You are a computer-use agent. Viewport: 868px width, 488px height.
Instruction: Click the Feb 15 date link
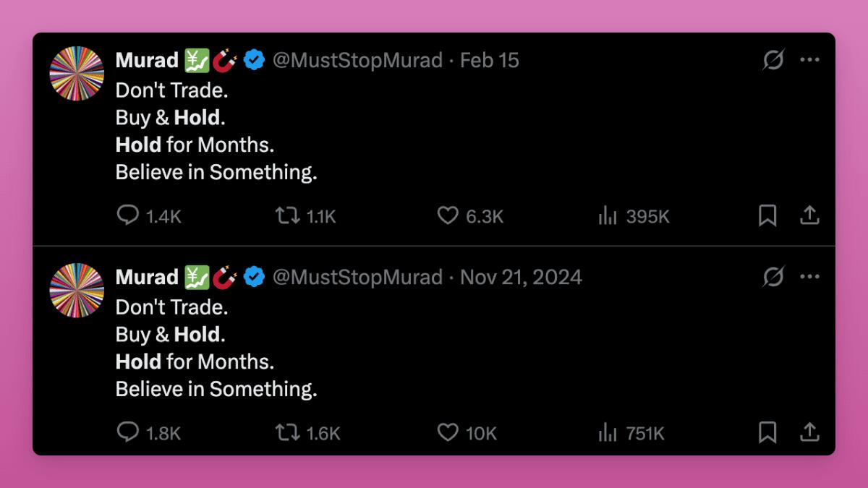[490, 60]
